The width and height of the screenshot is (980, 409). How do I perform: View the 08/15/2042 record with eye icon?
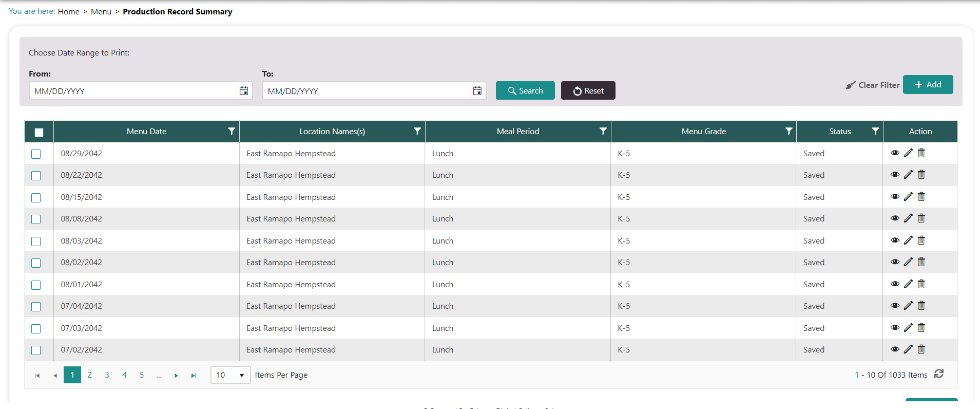895,197
